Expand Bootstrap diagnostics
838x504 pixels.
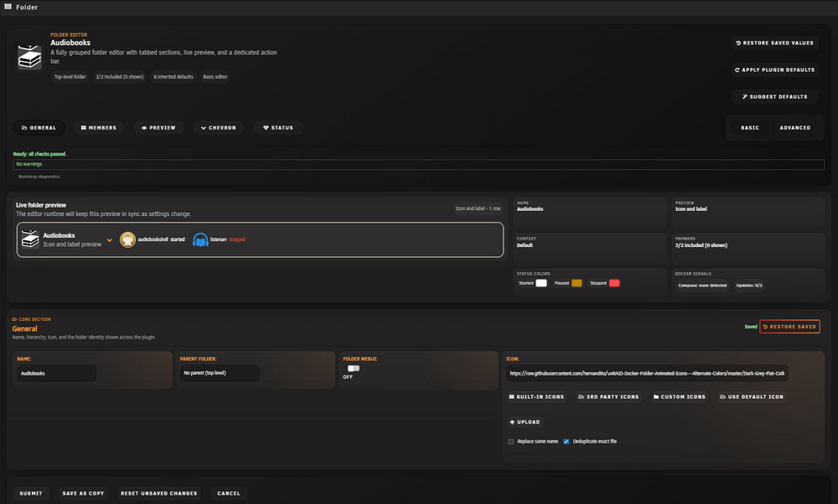tap(39, 176)
